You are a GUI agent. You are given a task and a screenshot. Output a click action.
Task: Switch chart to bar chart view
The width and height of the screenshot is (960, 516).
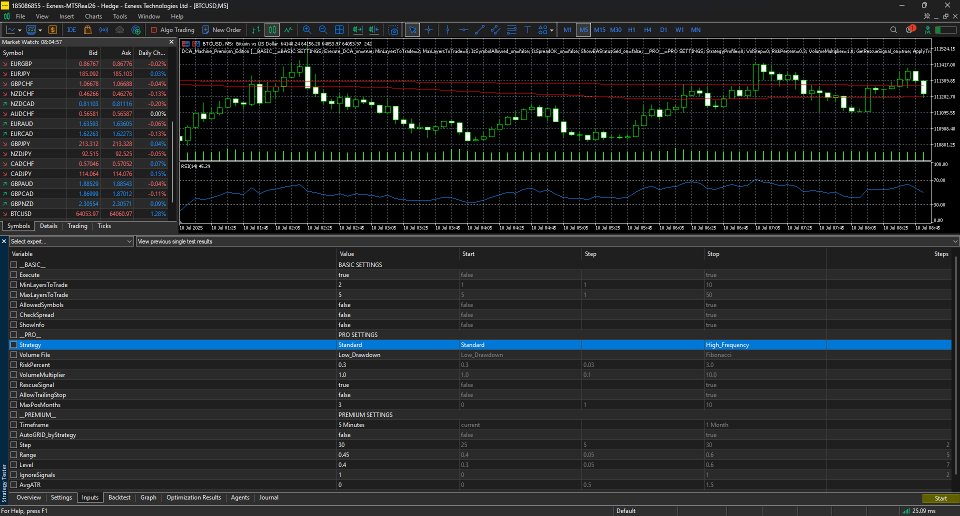click(x=256, y=29)
